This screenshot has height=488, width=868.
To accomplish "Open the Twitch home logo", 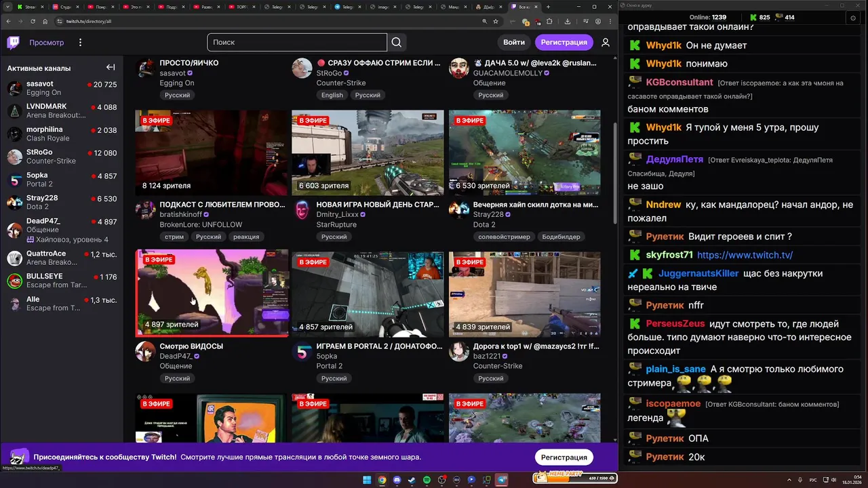I will pyautogui.click(x=14, y=43).
